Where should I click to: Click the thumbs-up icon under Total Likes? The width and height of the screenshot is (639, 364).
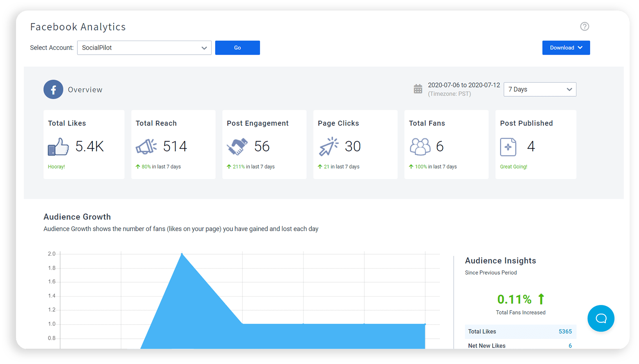pos(58,147)
